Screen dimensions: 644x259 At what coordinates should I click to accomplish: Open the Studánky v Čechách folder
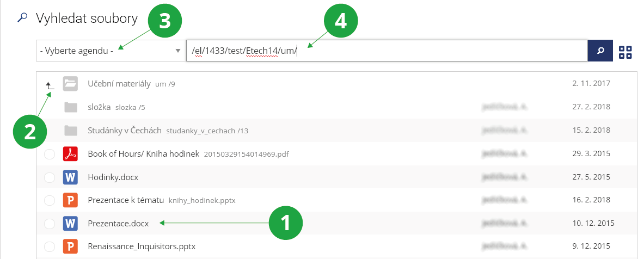click(x=125, y=131)
